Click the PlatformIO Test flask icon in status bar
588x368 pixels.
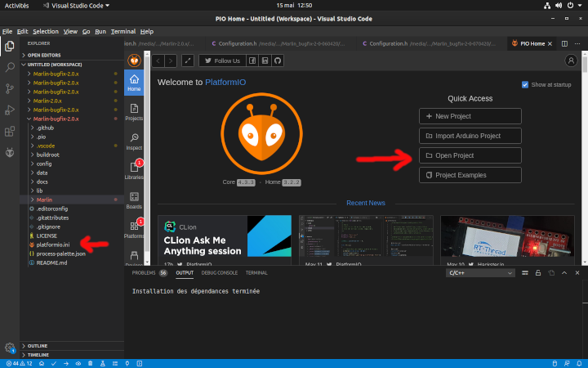[102, 363]
